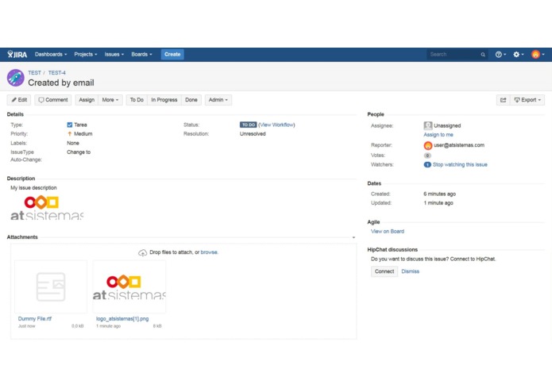Click the Created by email issue title
The image size is (552, 392).
61,83
